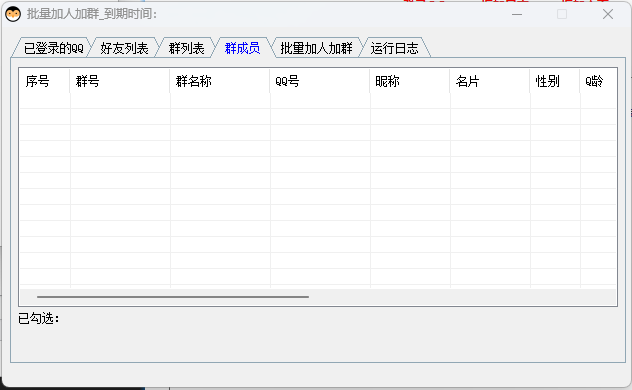Click the 群号 column header
The height and width of the screenshot is (390, 632).
pos(120,81)
